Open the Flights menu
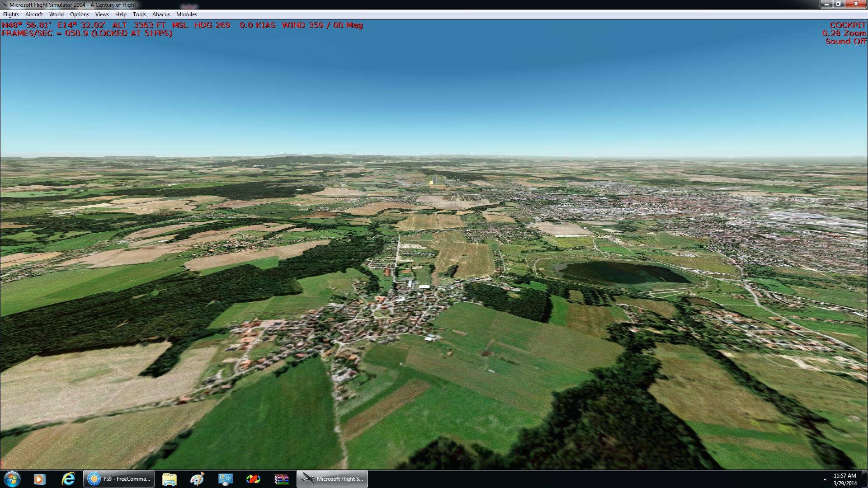Image resolution: width=868 pixels, height=488 pixels. coord(11,14)
